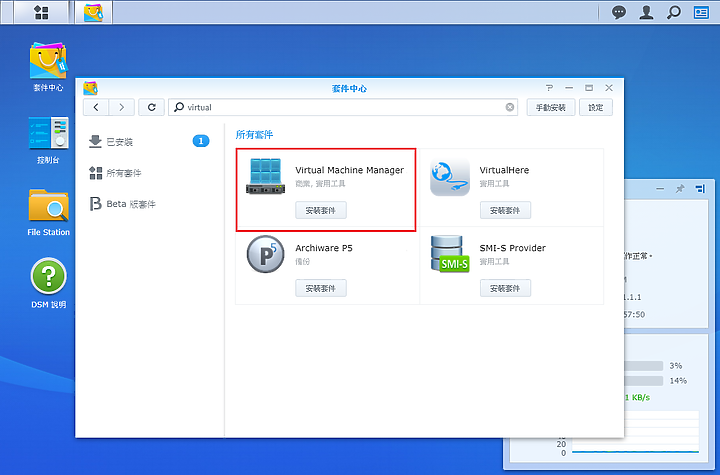Minimize the background widget panel
This screenshot has width=720, height=475.
coord(660,189)
